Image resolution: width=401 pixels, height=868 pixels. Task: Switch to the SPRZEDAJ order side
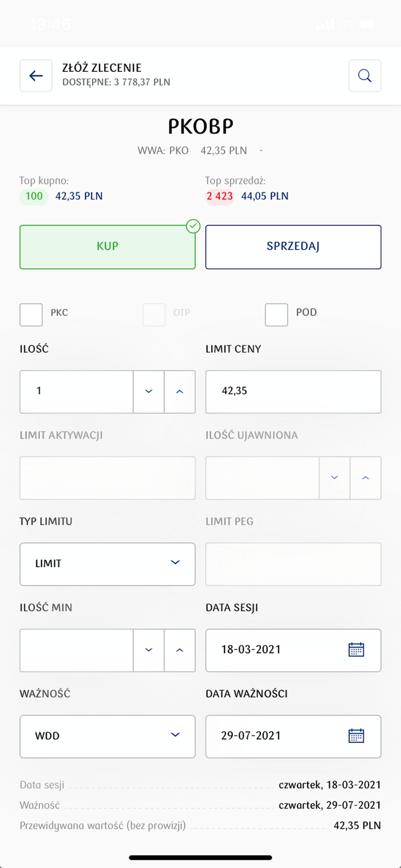click(293, 247)
